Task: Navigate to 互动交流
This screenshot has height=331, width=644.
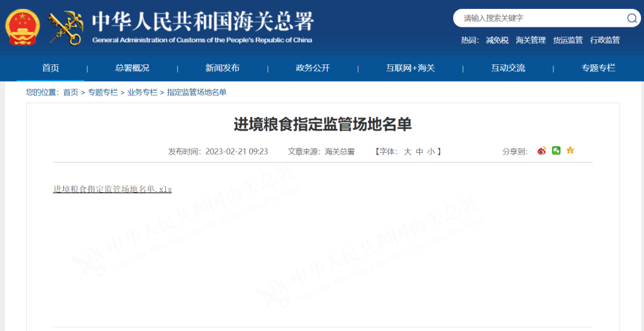Action: (508, 68)
